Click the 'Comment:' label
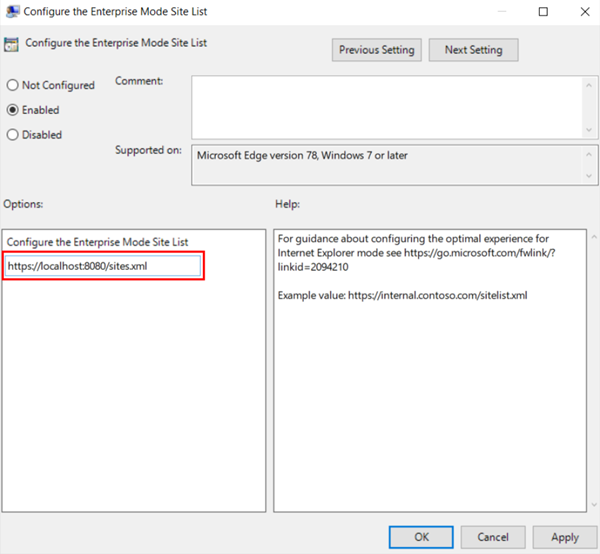Screen dimensions: 600x554 [x=139, y=81]
